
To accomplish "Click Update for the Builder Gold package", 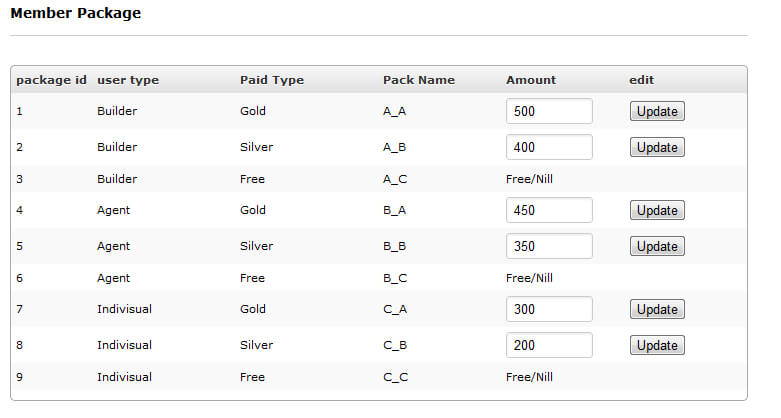I will (657, 111).
